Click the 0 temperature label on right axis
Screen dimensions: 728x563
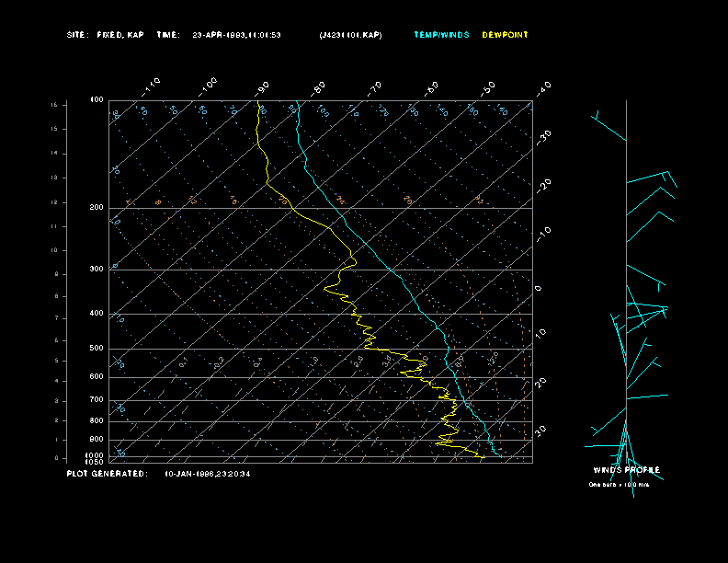(x=539, y=288)
